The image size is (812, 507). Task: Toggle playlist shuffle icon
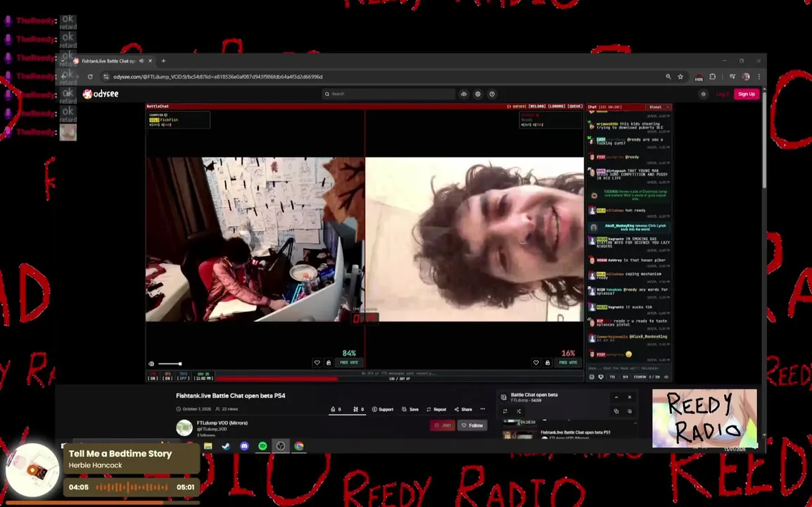[x=519, y=411]
